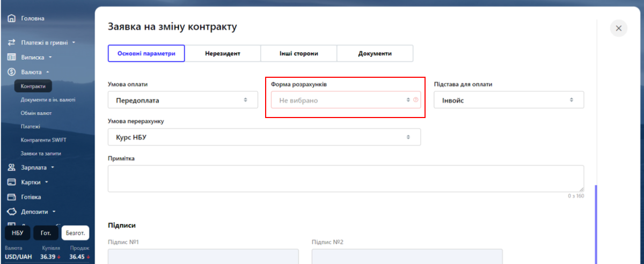Open the Умова оплати dropdown

point(183,100)
